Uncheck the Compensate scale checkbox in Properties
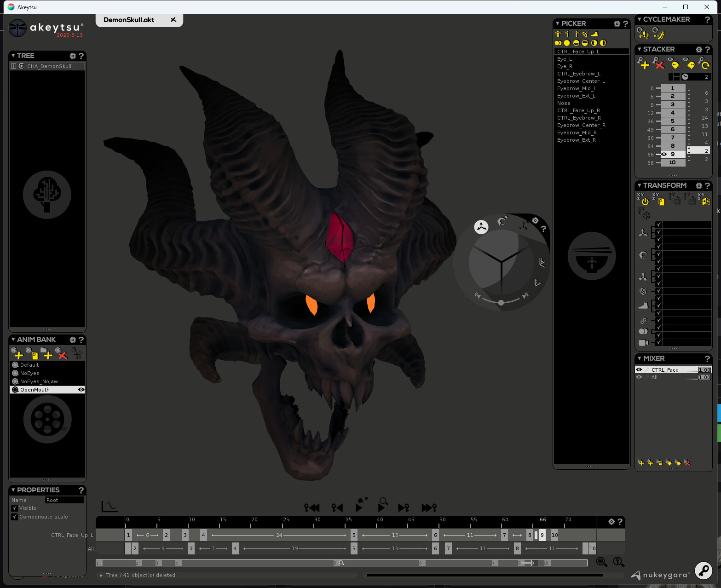721x588 pixels. 15,517
